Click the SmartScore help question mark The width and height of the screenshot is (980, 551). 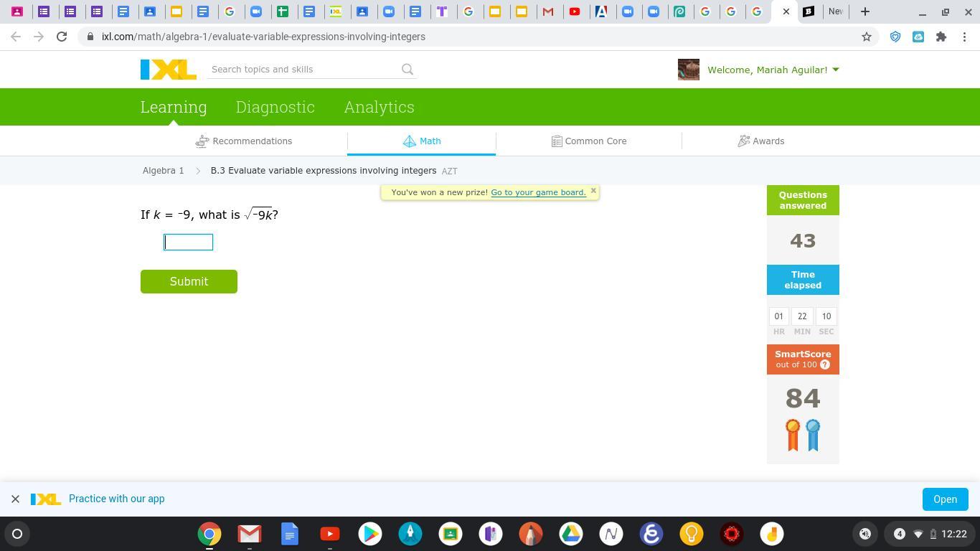825,364
